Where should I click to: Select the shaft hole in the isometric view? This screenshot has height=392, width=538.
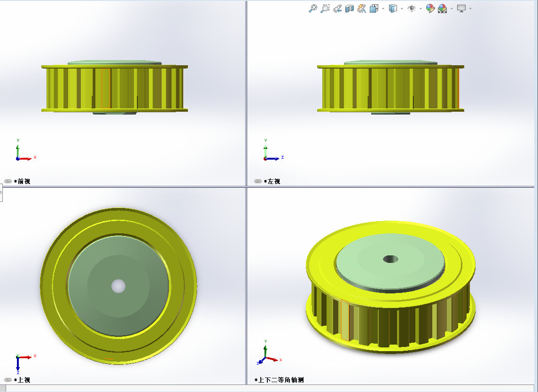390,259
